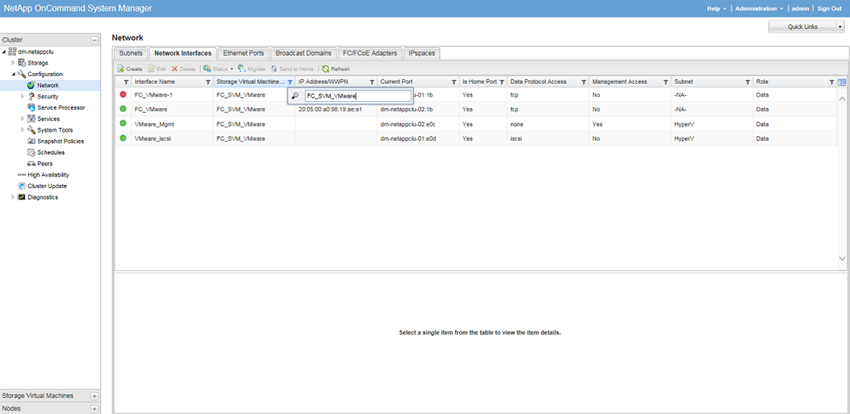Image resolution: width=850 pixels, height=414 pixels.
Task: Expand the Storage tree node
Action: 13,63
